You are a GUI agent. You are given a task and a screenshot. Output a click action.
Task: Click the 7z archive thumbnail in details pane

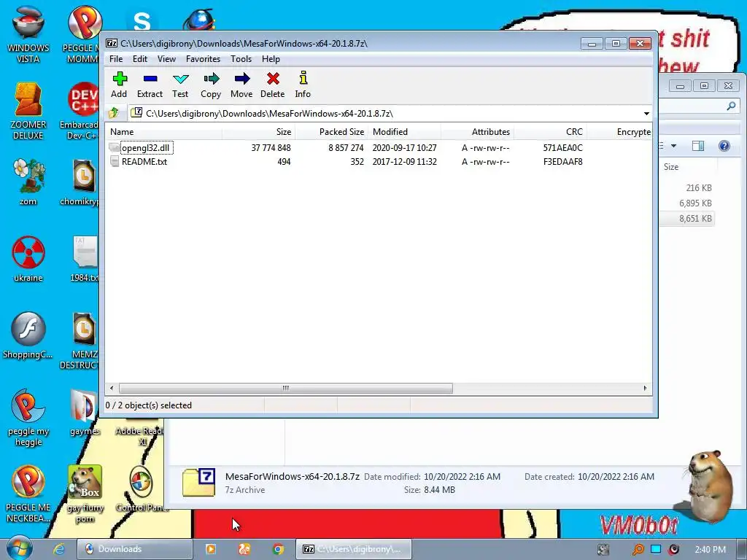click(x=198, y=483)
